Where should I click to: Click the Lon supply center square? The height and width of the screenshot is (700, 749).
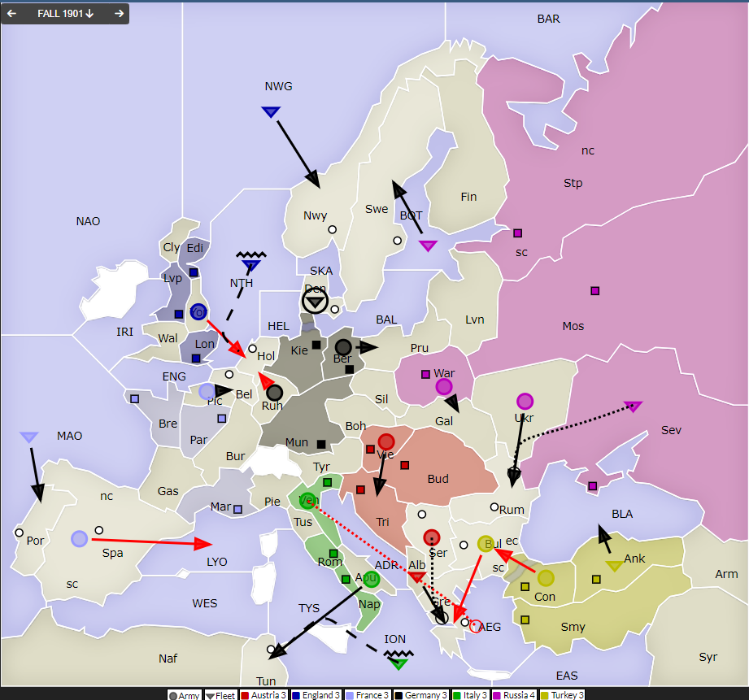tap(196, 358)
